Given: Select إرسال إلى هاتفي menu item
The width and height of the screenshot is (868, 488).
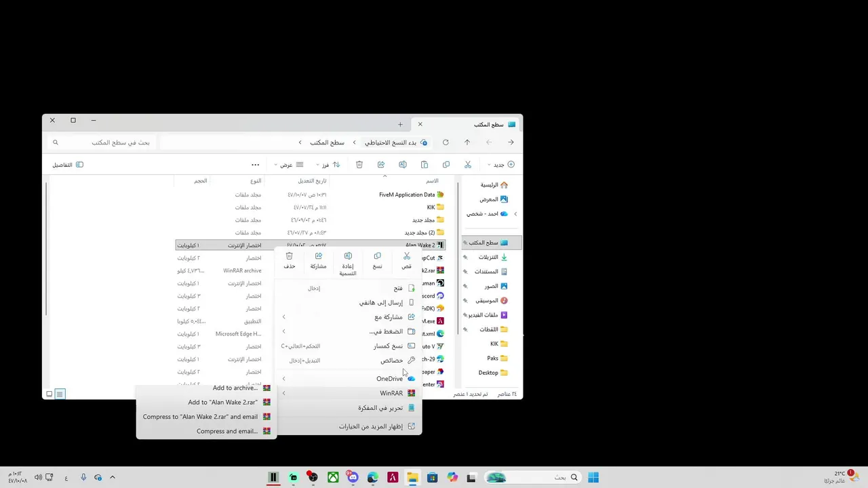Looking at the screenshot, I should tap(349, 302).
